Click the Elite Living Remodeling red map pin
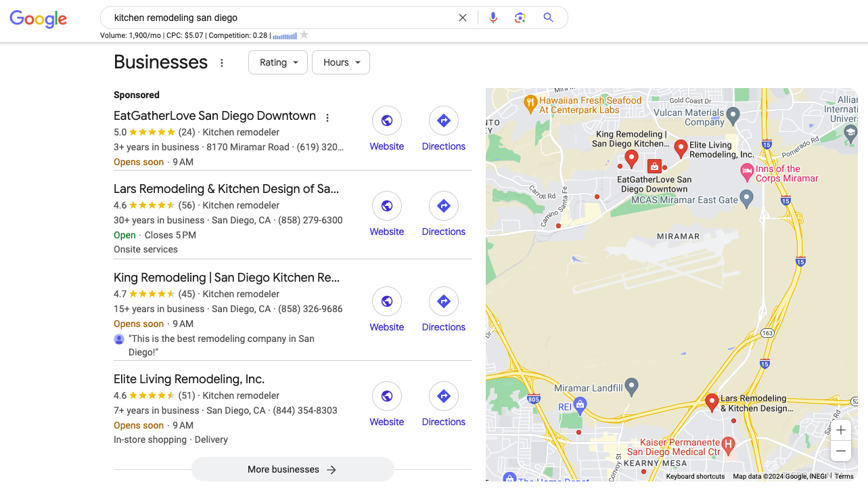Image resolution: width=868 pixels, height=499 pixels. pos(681,148)
